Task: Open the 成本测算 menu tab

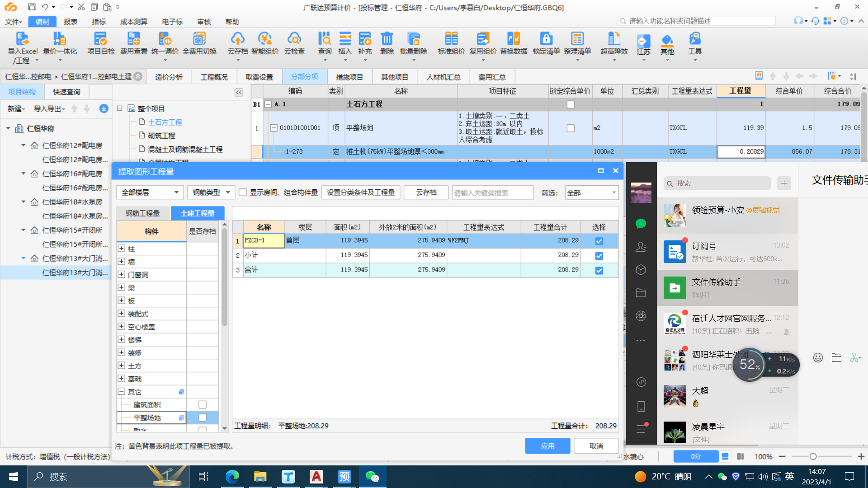Action: click(x=134, y=22)
